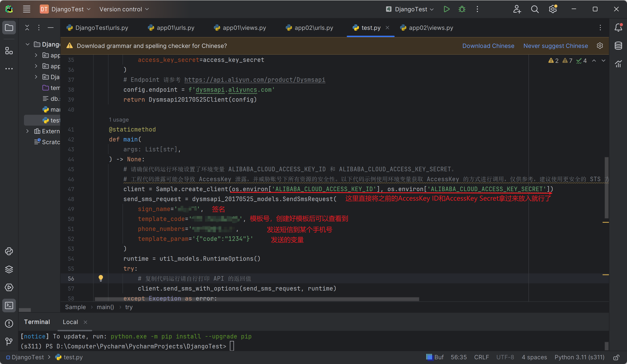The image size is (627, 364).
Task: Open the main hamburger menu
Action: click(27, 9)
